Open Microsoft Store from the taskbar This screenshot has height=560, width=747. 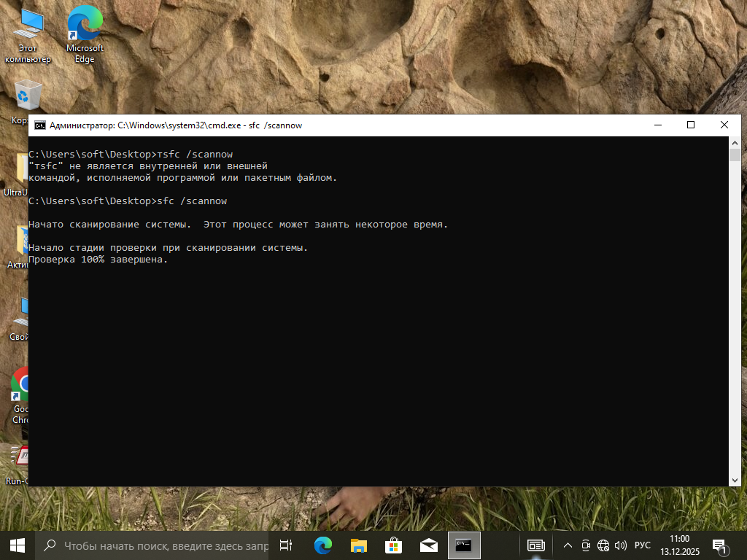[x=393, y=545]
